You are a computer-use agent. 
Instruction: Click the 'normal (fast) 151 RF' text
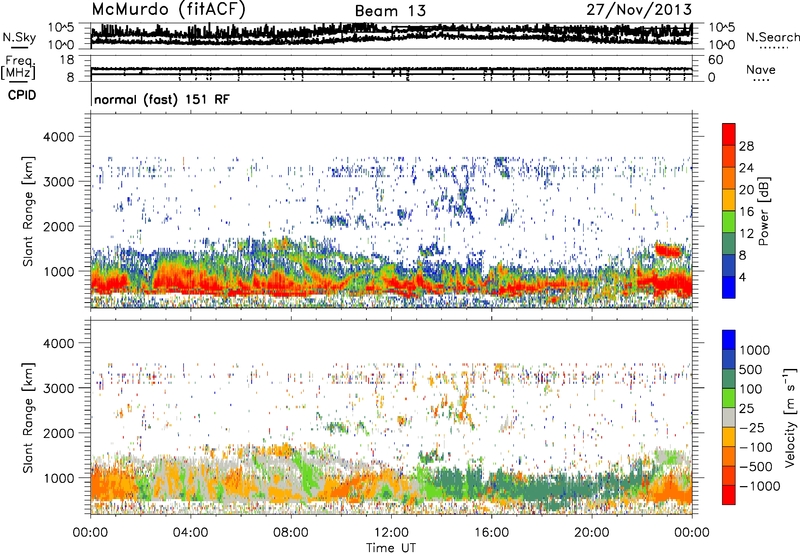point(162,99)
